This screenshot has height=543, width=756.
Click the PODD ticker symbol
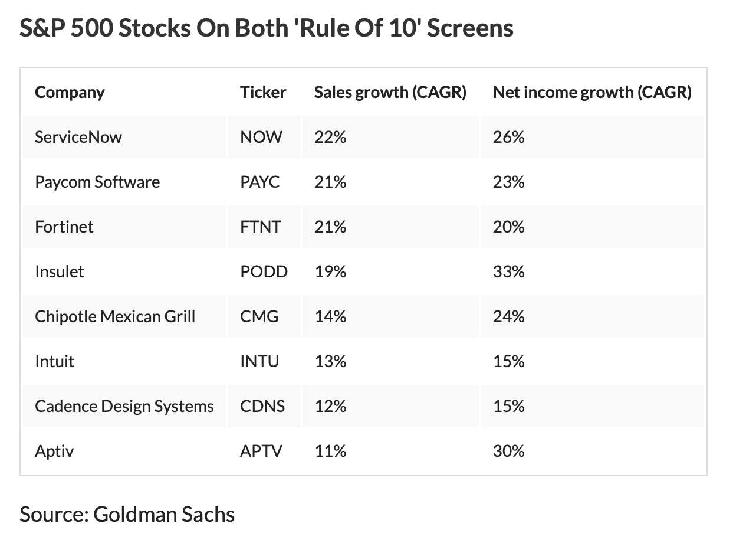pyautogui.click(x=264, y=272)
